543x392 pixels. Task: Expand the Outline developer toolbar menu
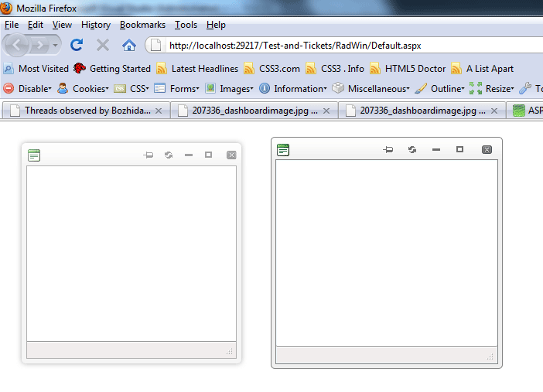(x=440, y=89)
